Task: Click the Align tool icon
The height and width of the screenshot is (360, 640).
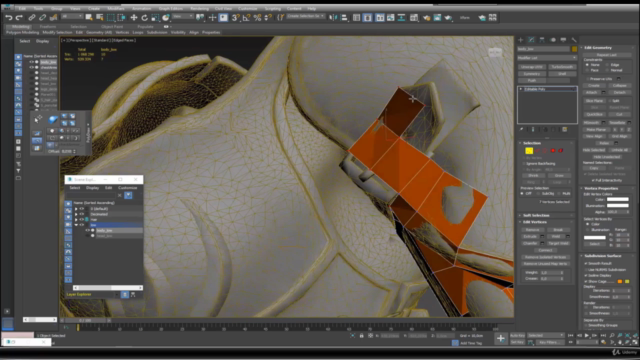Action: [344, 18]
